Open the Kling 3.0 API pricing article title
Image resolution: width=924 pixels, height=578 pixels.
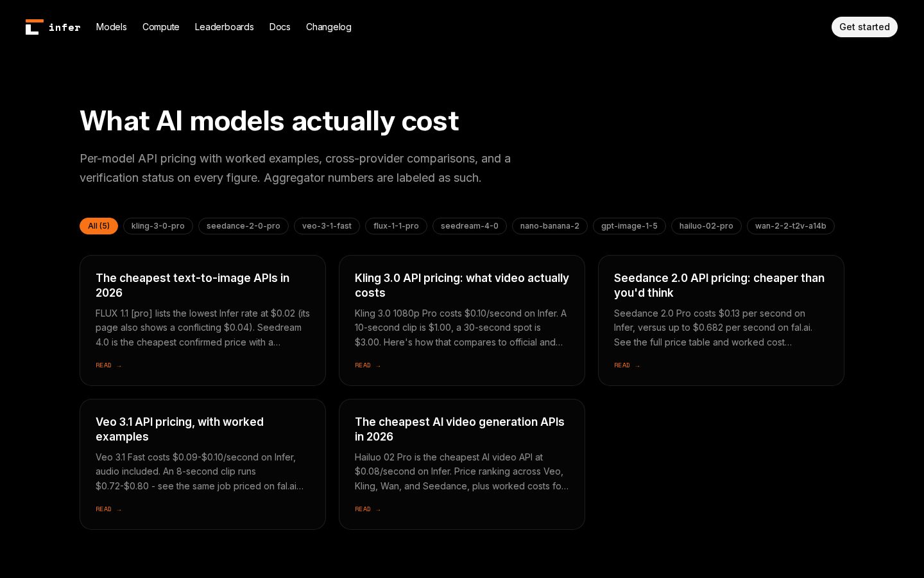462,285
